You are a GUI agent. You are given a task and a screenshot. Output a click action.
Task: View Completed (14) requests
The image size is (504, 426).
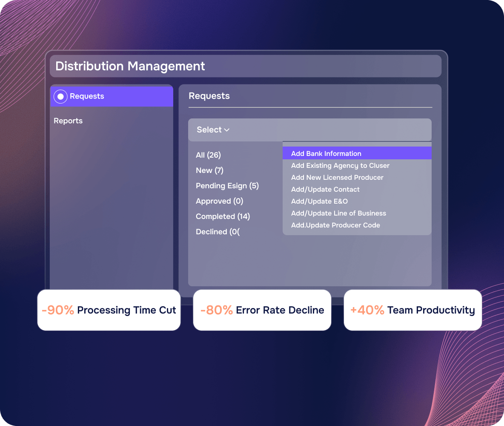coord(223,216)
